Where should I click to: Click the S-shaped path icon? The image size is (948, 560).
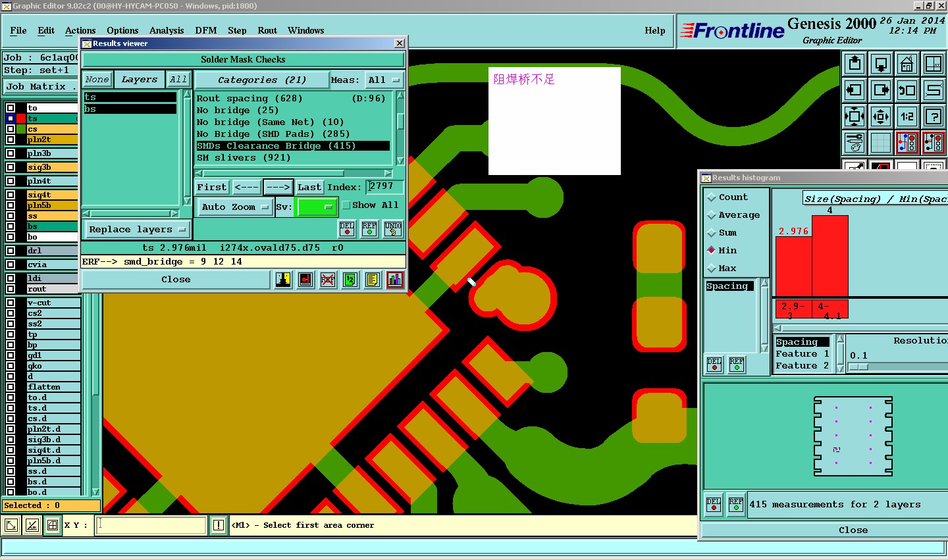coord(934,90)
